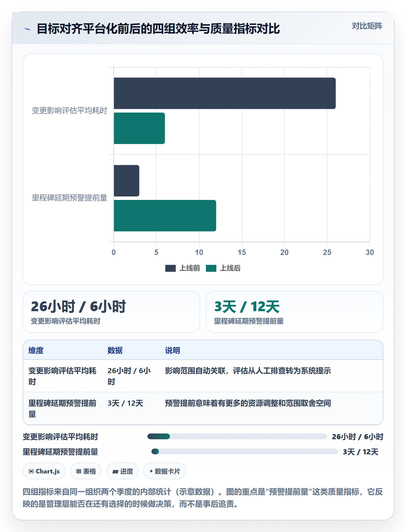Screen dimensions: 406x532
Task: Click the 里程碑延期预警提前量 progress bar
Action: pos(244,451)
